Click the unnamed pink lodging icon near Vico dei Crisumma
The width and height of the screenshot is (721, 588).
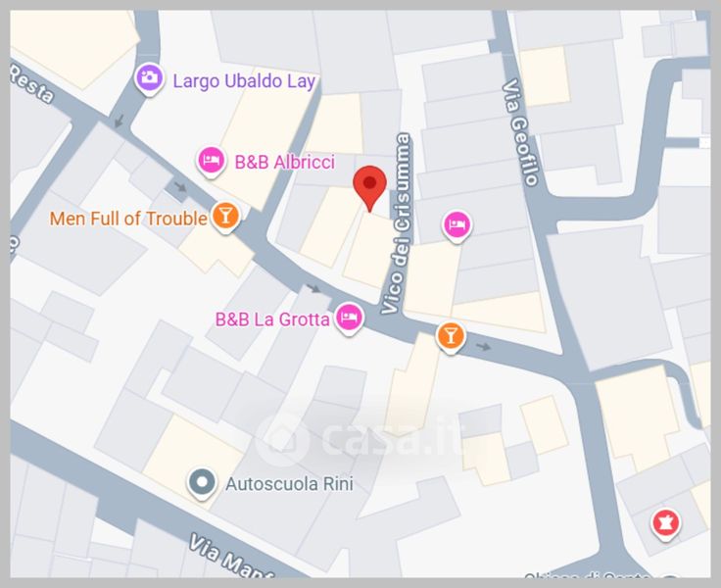(x=457, y=226)
